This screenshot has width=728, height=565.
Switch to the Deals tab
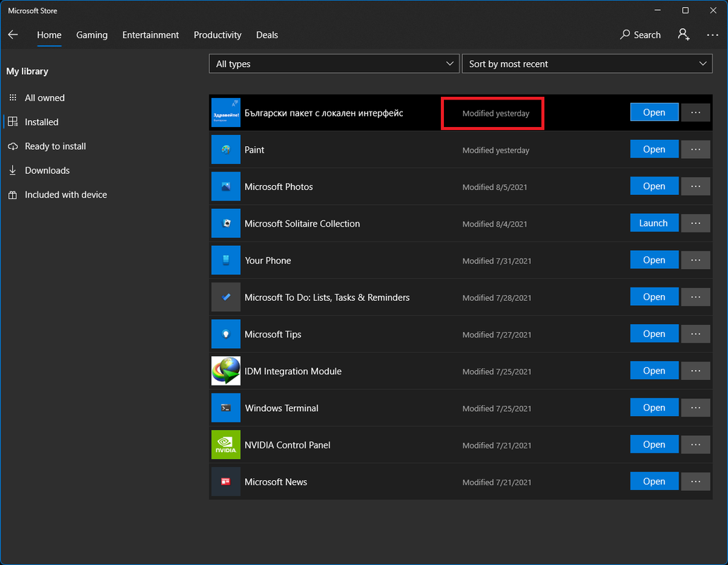click(x=267, y=35)
